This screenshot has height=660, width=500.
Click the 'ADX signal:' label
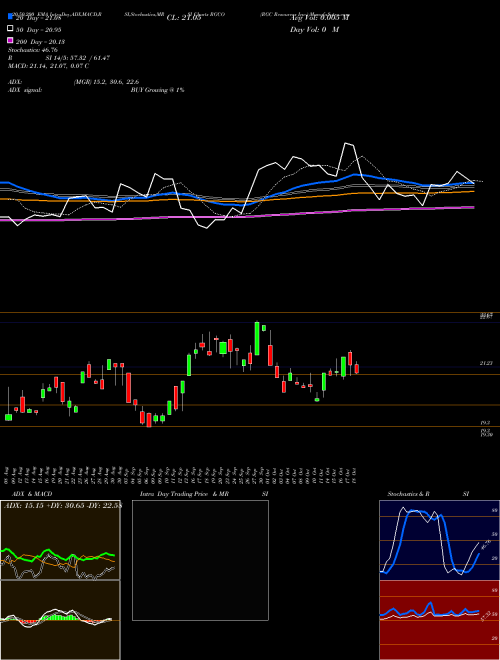point(25,90)
